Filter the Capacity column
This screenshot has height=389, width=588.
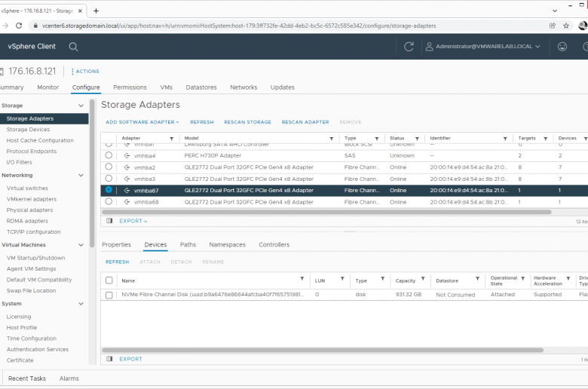pos(423,278)
